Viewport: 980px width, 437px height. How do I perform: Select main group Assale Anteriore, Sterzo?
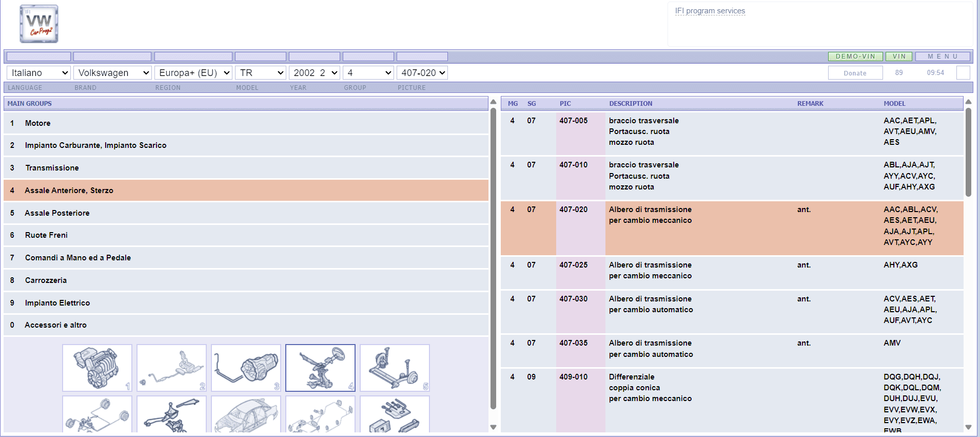246,191
